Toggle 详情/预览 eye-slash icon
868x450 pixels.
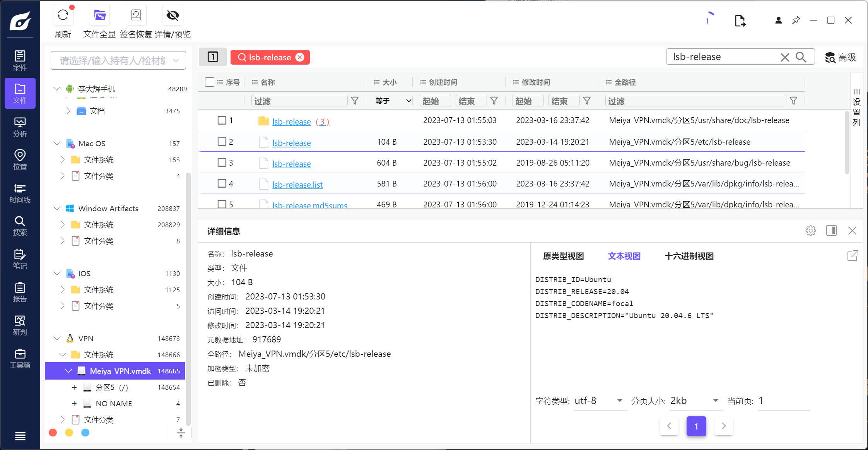[x=173, y=15]
